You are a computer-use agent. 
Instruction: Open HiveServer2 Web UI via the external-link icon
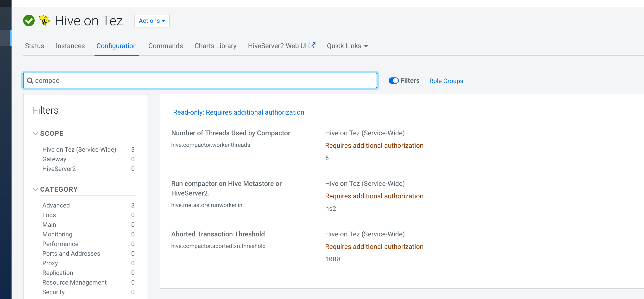[312, 45]
